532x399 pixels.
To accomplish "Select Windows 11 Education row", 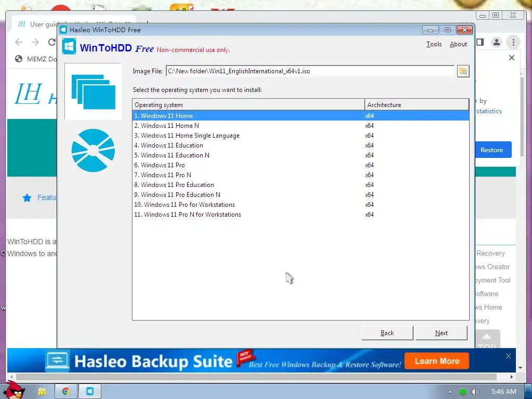I will (301, 145).
